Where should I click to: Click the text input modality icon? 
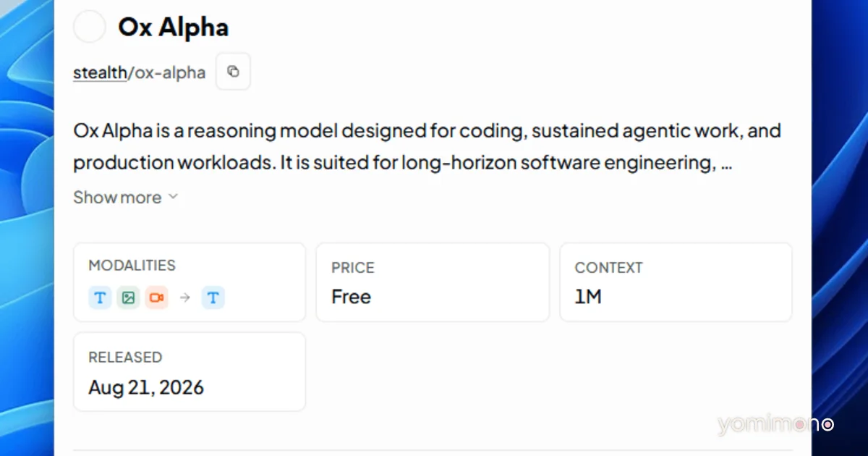(x=100, y=297)
